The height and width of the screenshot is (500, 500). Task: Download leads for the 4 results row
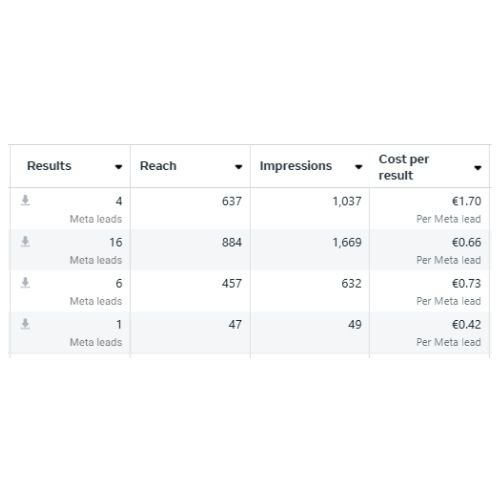25,201
